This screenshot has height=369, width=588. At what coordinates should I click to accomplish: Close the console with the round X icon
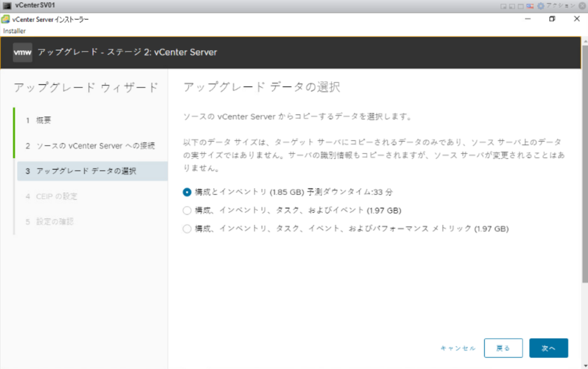pos(582,6)
